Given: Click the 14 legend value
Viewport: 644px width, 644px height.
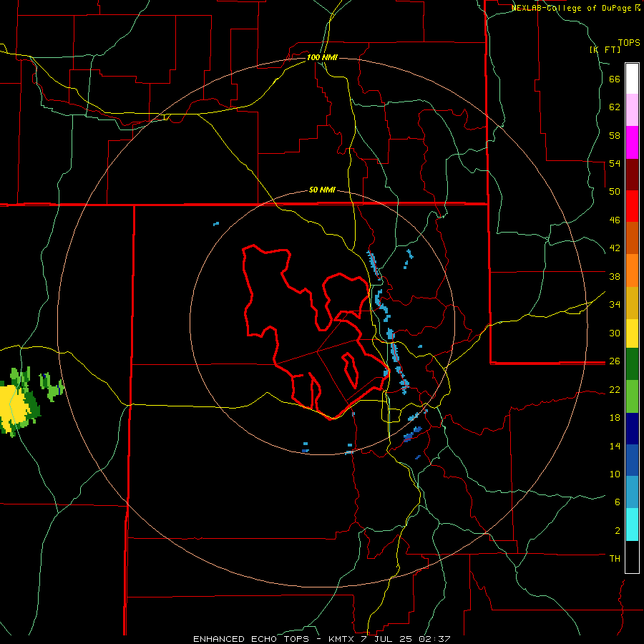Looking at the screenshot, I should pos(615,446).
